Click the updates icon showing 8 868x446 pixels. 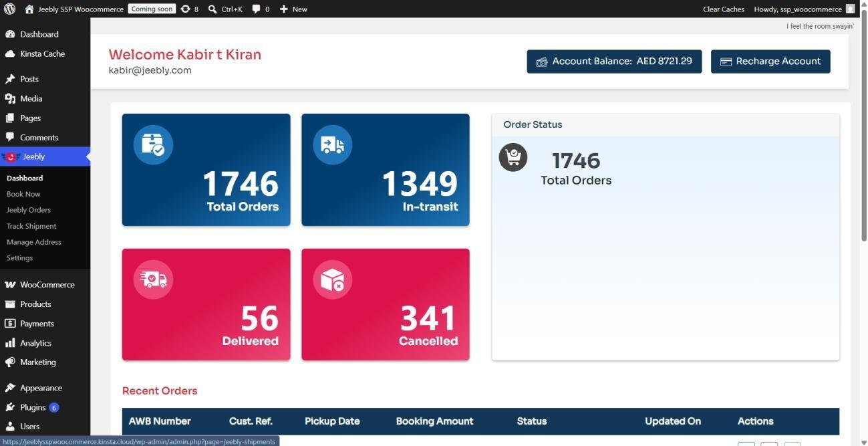tap(185, 9)
